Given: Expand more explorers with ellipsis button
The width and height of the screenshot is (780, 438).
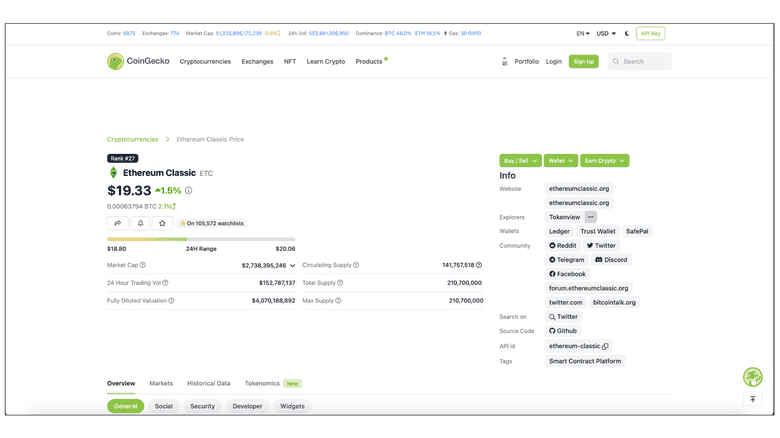Looking at the screenshot, I should click(x=591, y=217).
